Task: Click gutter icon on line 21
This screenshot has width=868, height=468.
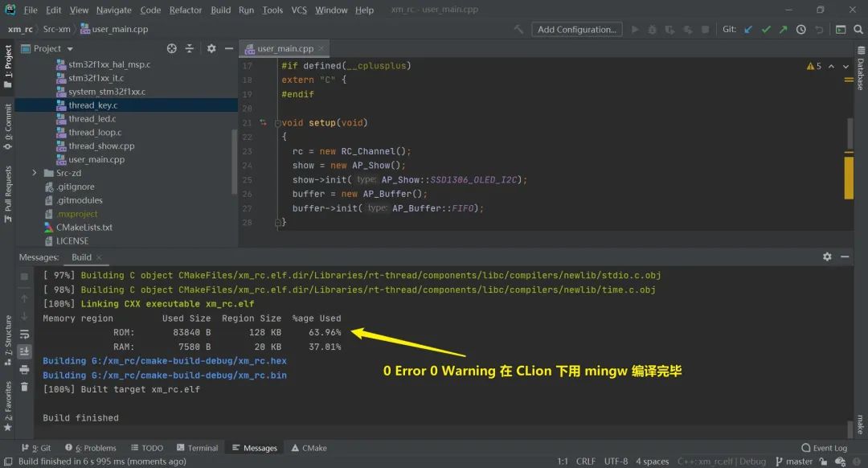Action: pyautogui.click(x=263, y=123)
